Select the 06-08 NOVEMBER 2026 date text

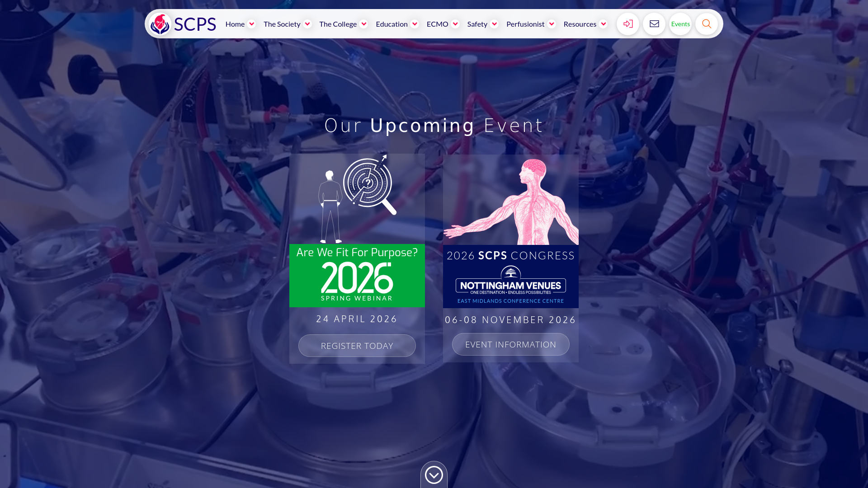click(x=511, y=320)
